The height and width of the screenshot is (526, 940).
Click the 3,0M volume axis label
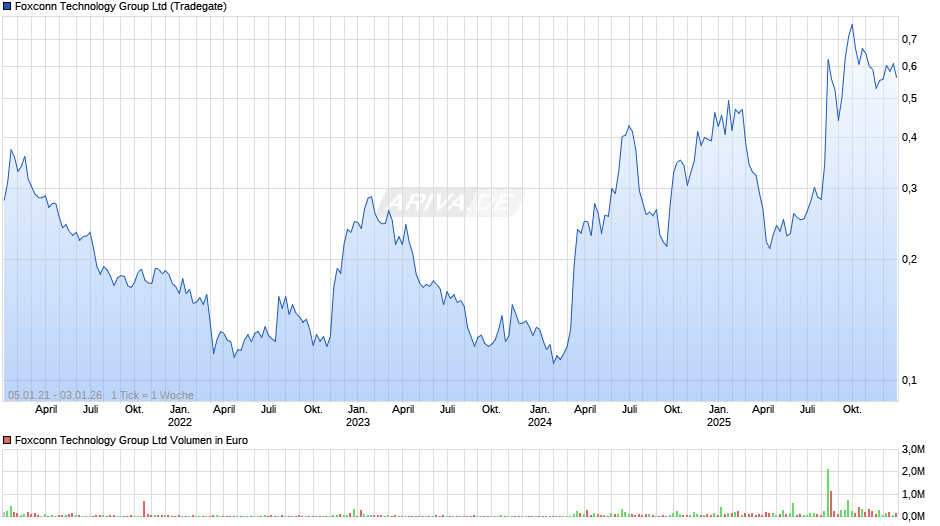(913, 449)
